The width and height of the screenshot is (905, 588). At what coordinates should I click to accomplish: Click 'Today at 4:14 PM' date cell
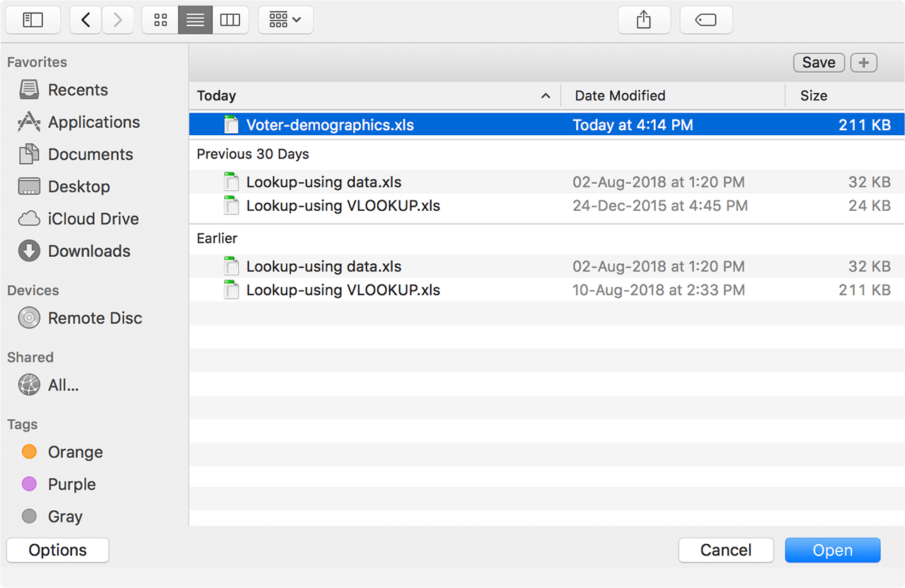[633, 125]
